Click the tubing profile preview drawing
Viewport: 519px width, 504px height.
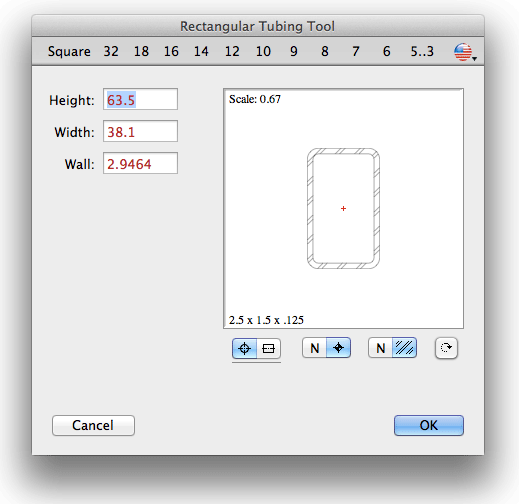click(343, 209)
